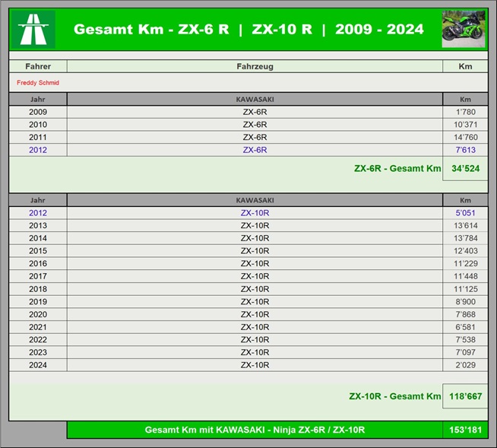Image resolution: width=497 pixels, height=448 pixels.
Task: Select the Fahrer column header
Action: 38,66
